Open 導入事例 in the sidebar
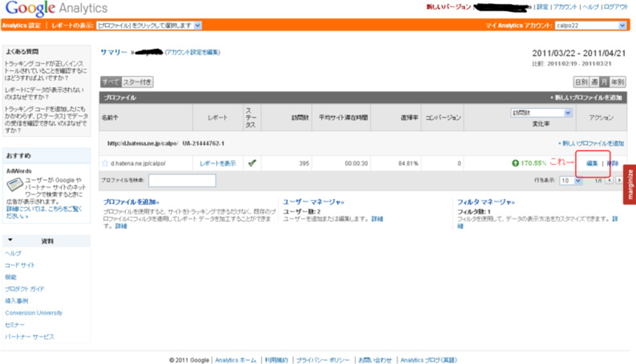This screenshot has width=636, height=364. click(17, 301)
